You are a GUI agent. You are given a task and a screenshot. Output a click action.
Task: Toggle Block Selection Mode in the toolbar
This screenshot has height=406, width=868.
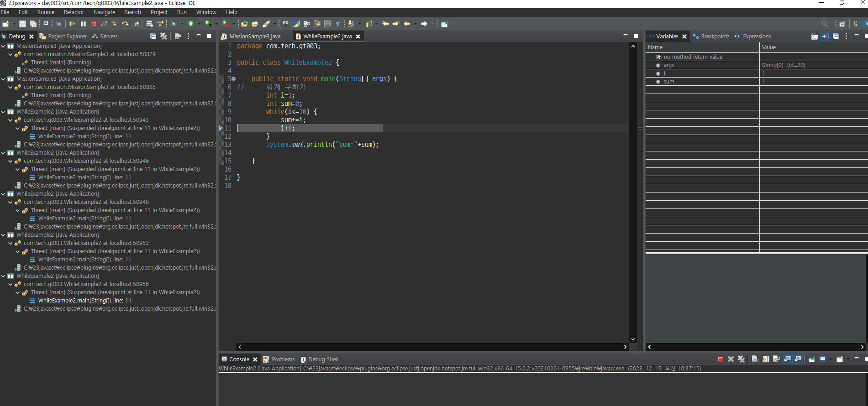[x=327, y=24]
